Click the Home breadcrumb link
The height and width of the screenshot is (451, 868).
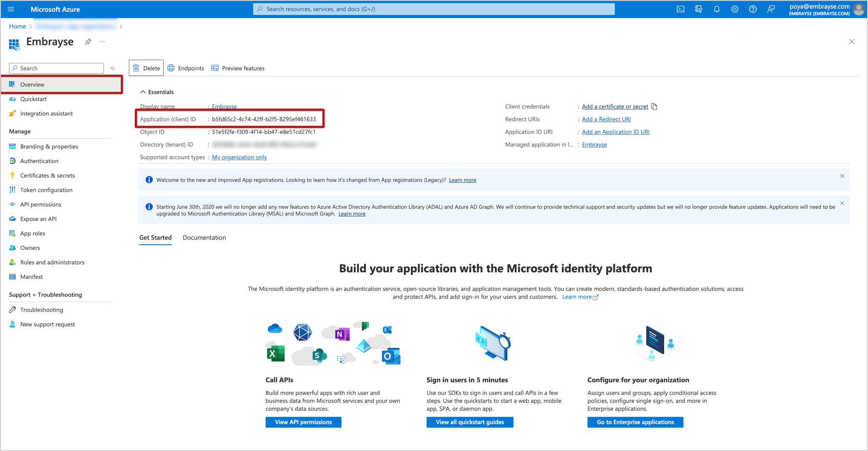point(18,27)
